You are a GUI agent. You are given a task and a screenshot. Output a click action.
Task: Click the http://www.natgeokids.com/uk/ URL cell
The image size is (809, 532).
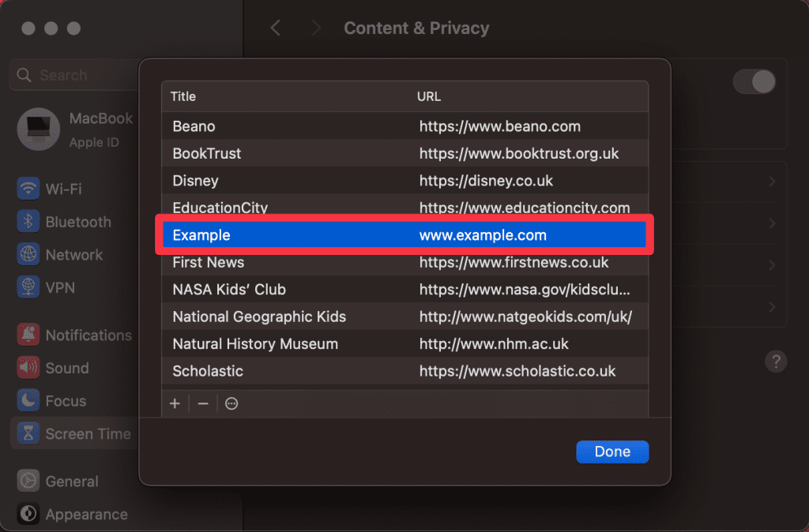point(525,317)
